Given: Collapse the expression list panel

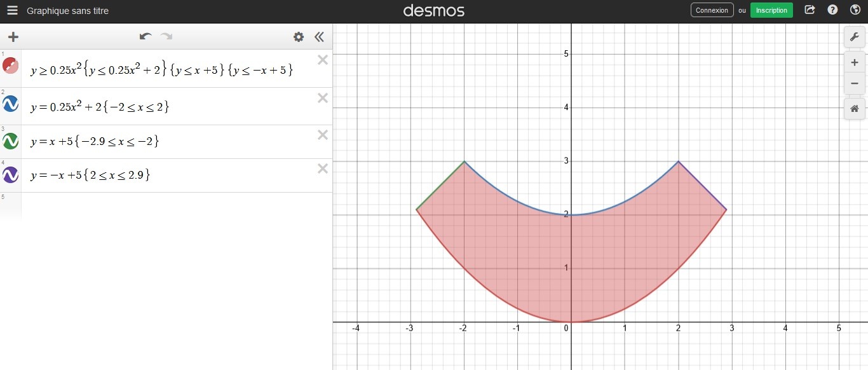Looking at the screenshot, I should (x=319, y=37).
